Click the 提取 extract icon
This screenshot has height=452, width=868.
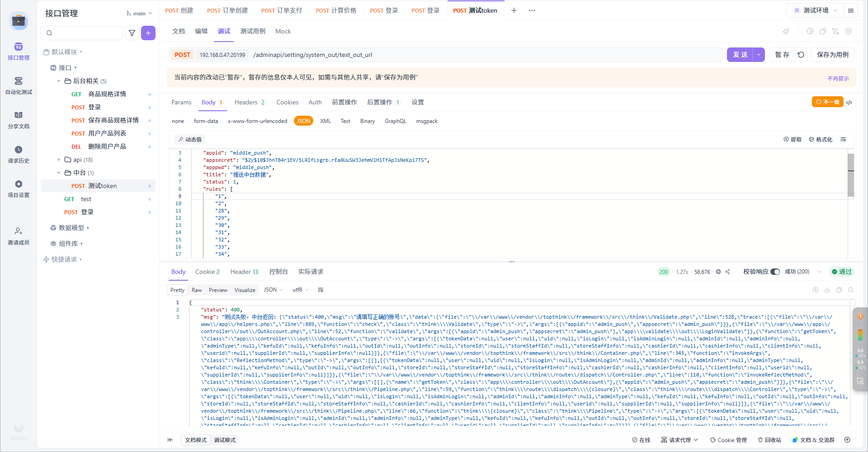[x=793, y=140]
